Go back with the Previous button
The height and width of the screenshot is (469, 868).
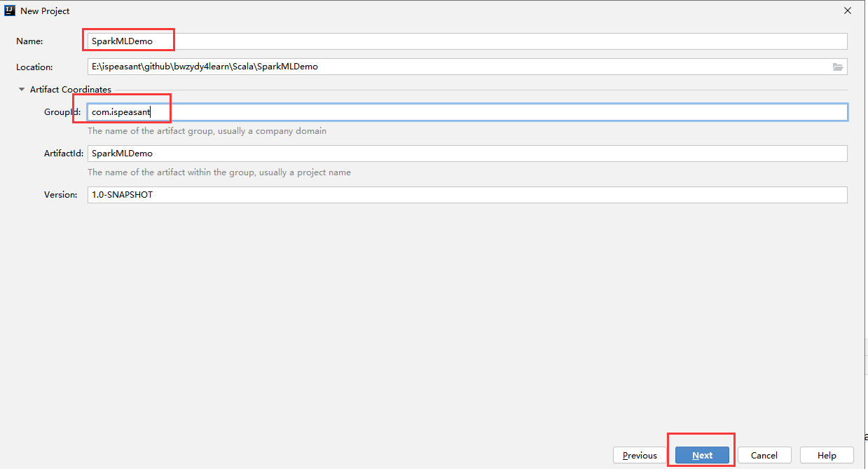pos(640,455)
